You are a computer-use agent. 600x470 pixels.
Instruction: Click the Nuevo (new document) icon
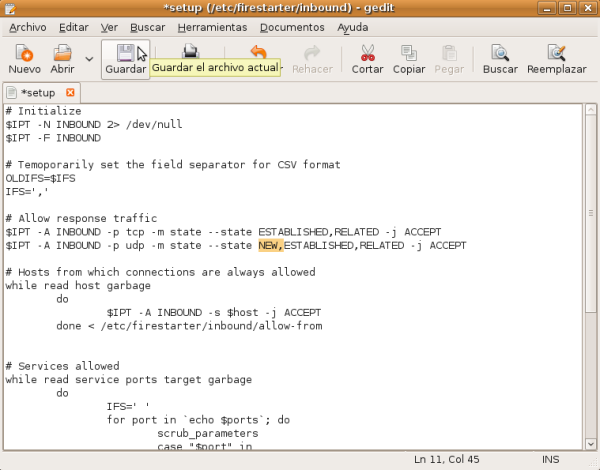click(x=24, y=53)
